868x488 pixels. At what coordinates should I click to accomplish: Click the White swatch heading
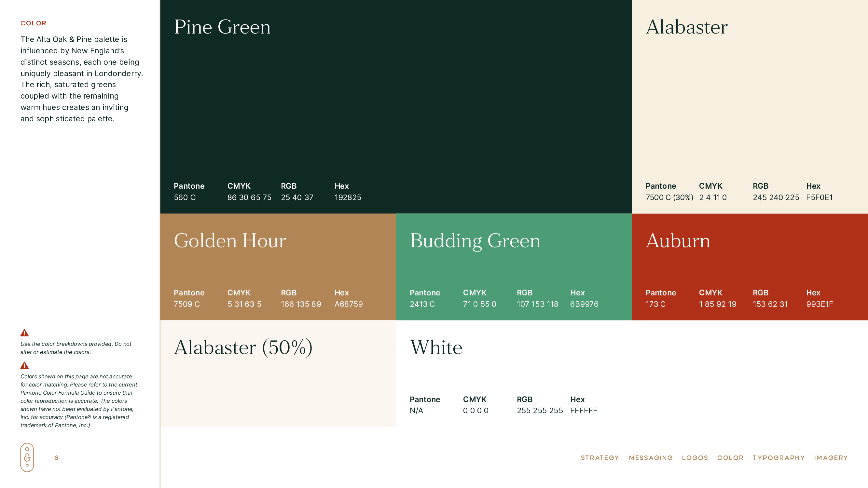click(436, 347)
